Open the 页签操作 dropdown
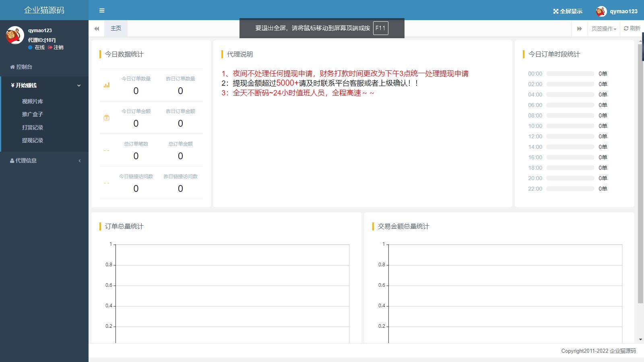This screenshot has height=362, width=644. coord(603,29)
